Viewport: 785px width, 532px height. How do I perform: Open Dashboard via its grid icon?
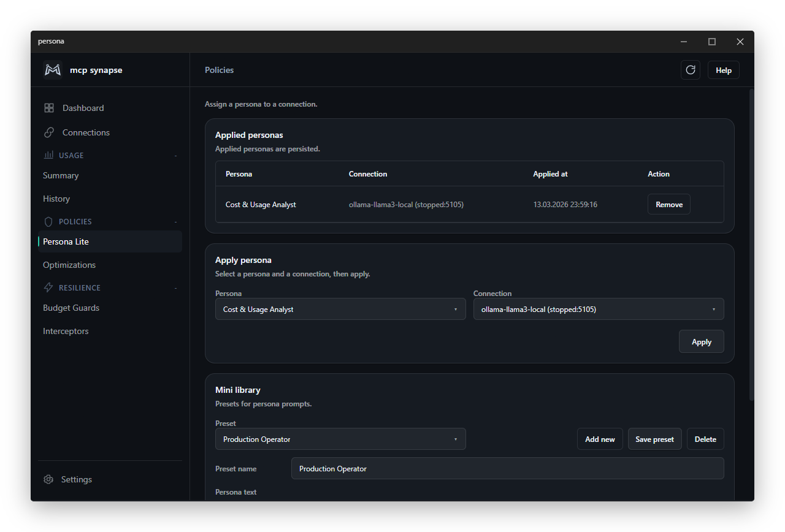(x=49, y=108)
